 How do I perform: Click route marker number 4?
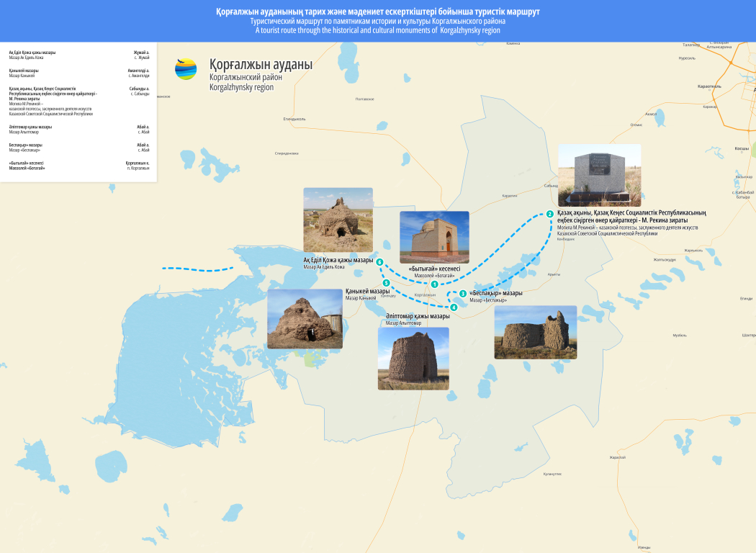coord(454,307)
